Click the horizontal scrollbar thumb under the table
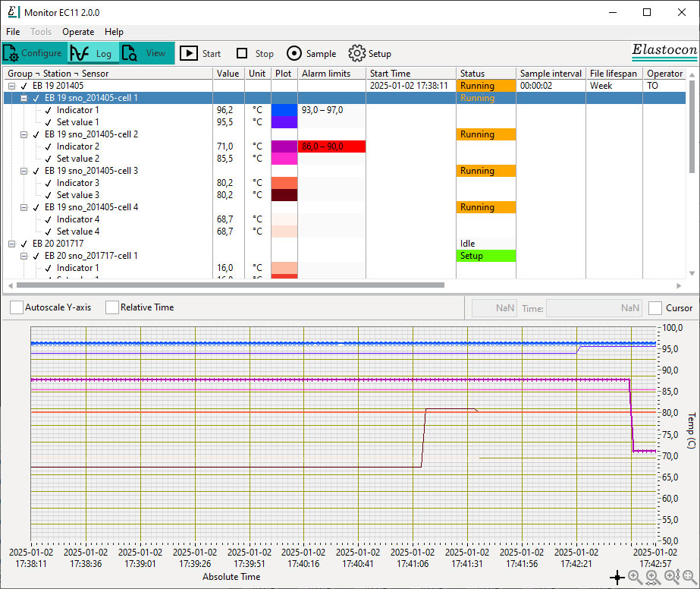The width and height of the screenshot is (700, 589). [231, 285]
